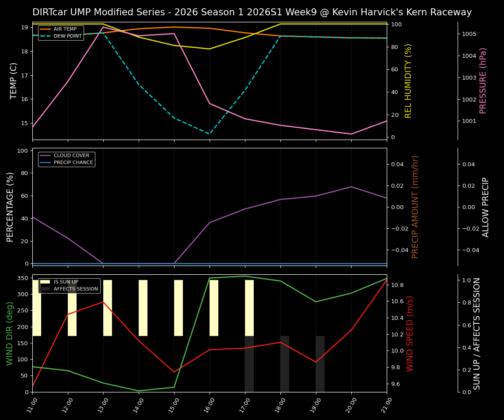Click the AIR TEMP legend line swatch
The width and height of the screenshot is (504, 420).
click(x=45, y=29)
